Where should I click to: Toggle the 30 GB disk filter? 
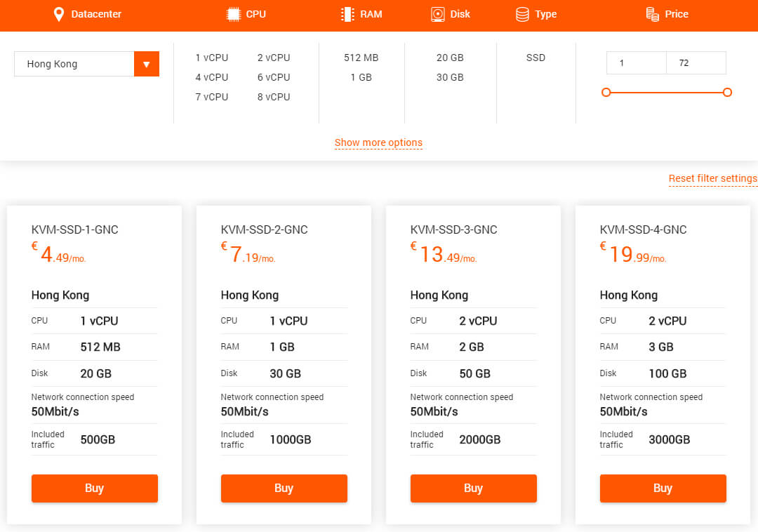tap(450, 77)
